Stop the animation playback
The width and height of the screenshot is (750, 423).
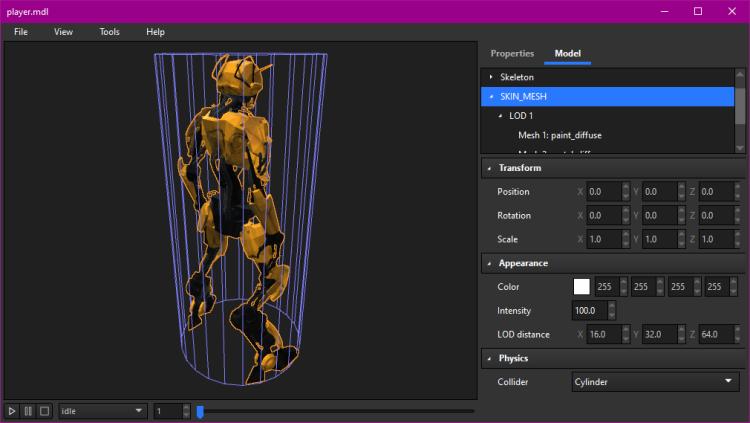point(44,411)
